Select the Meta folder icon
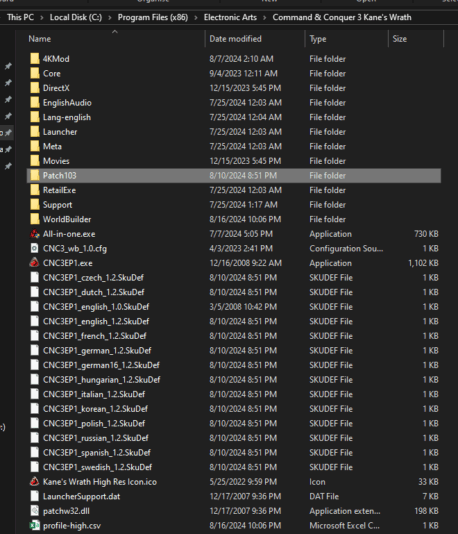The image size is (458, 534). [x=35, y=146]
